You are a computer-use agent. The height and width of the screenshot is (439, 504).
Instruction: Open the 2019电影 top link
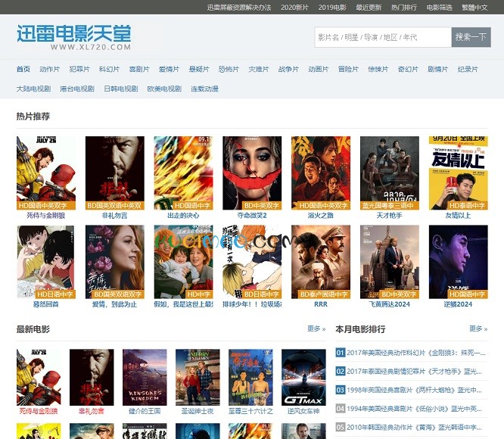332,8
